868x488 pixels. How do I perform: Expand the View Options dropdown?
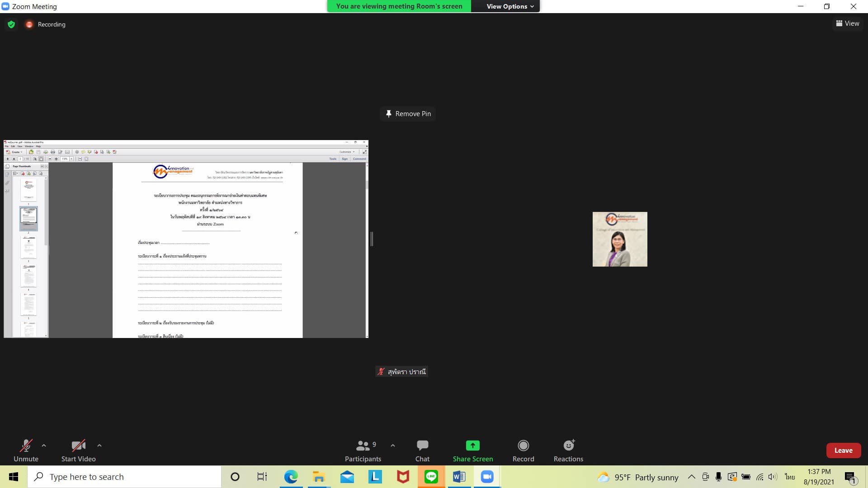coord(510,6)
